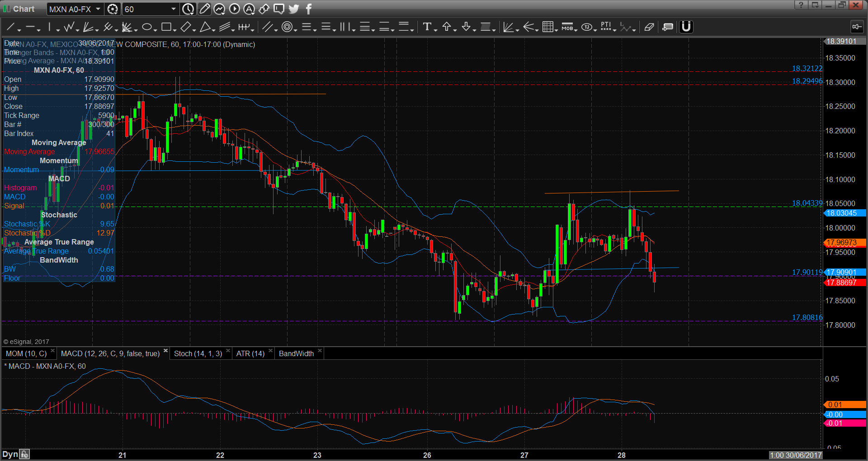Open the time template clock icon

(x=188, y=9)
